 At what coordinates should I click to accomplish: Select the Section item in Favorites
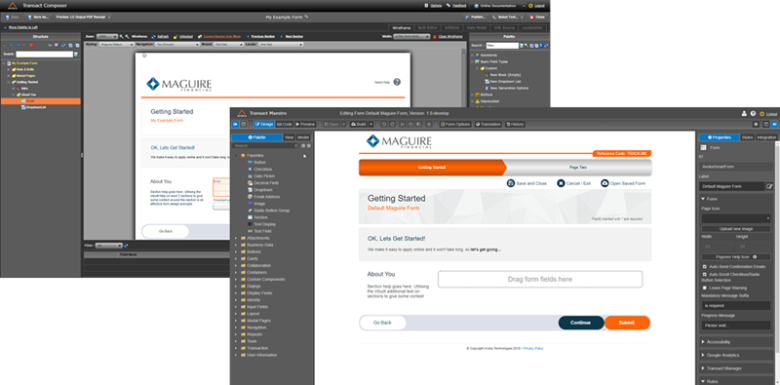[x=260, y=217]
